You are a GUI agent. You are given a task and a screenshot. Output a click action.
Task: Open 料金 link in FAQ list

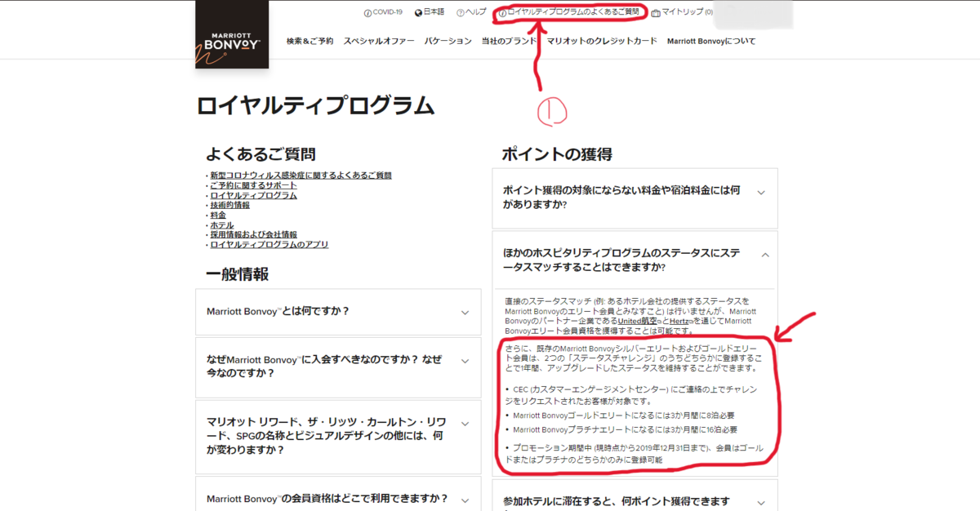coord(218,215)
